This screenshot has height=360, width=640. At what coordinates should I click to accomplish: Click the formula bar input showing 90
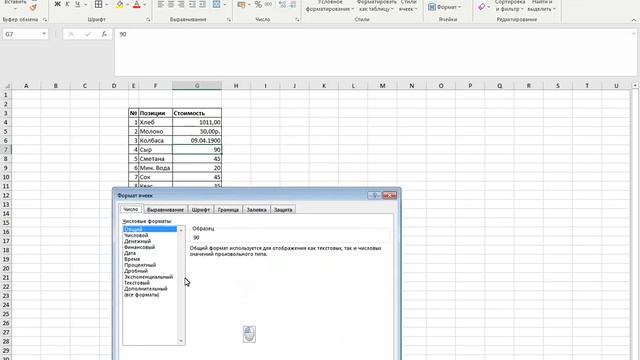pos(376,52)
